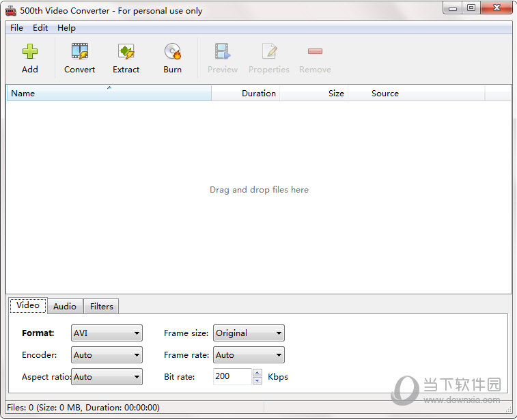Open the Help menu

(x=66, y=28)
